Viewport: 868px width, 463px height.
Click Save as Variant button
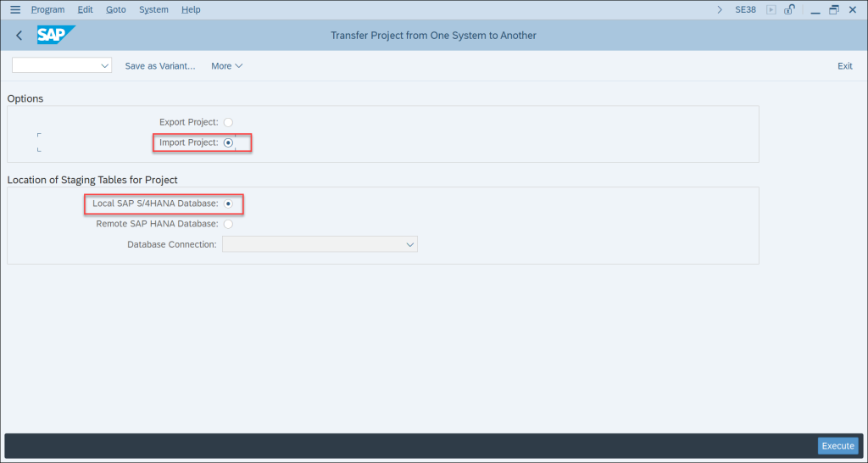click(x=160, y=66)
